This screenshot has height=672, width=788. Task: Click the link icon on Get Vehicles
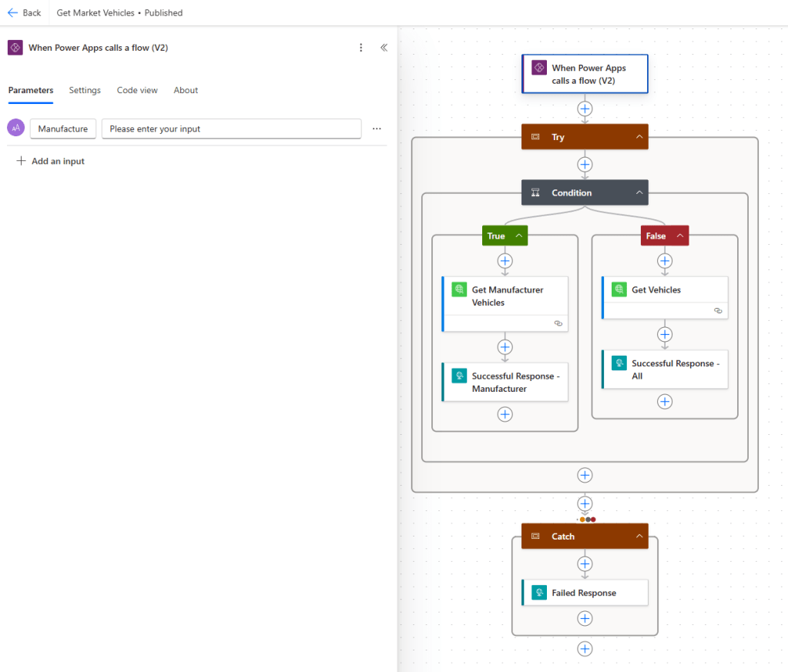(x=718, y=310)
